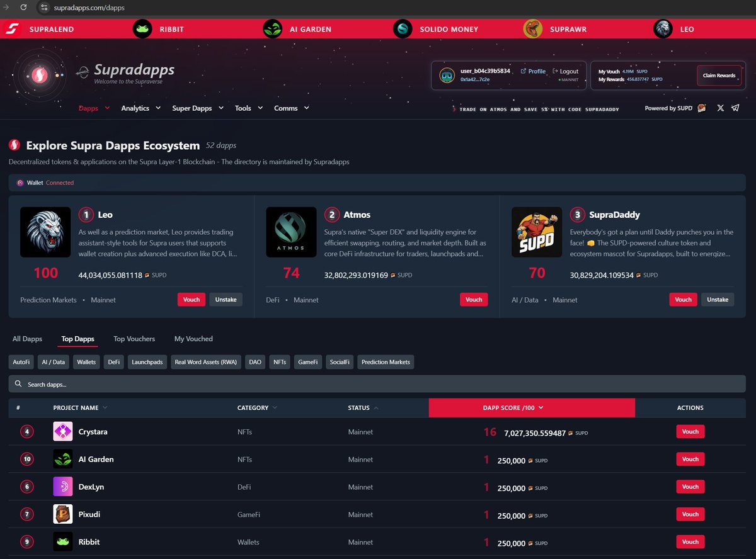Sort by Category column
This screenshot has height=559, width=756.
(x=256, y=408)
